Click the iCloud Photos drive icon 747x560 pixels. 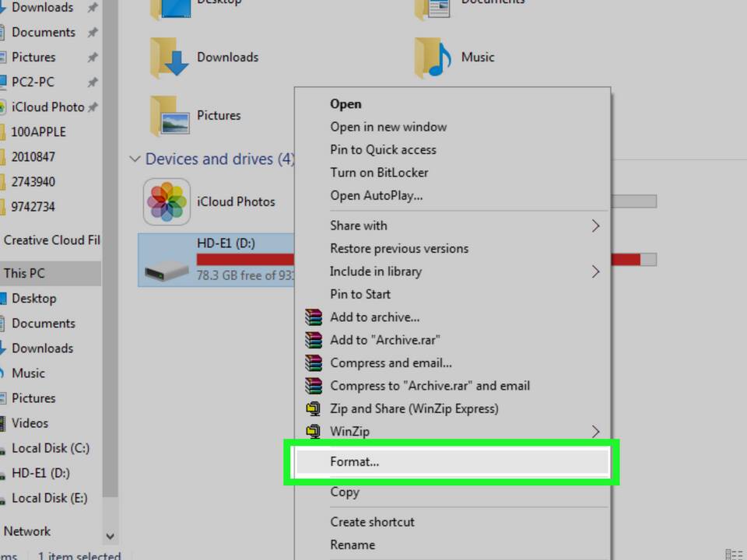[167, 201]
